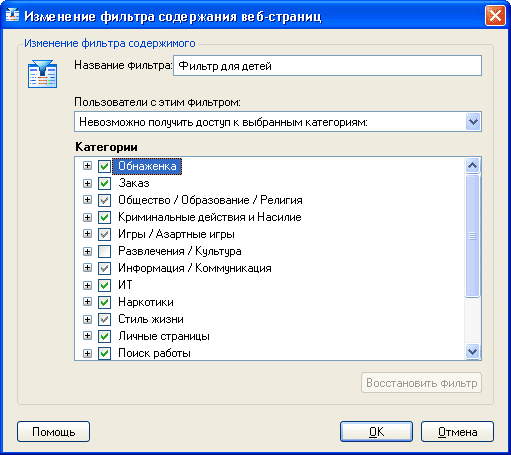Select the Наркотики category label

pos(146,302)
